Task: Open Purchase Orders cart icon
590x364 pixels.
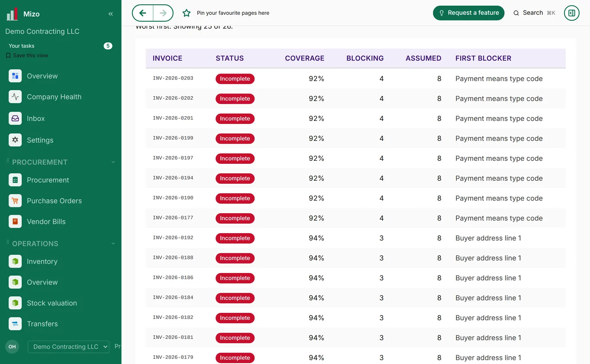Action: [x=15, y=201]
